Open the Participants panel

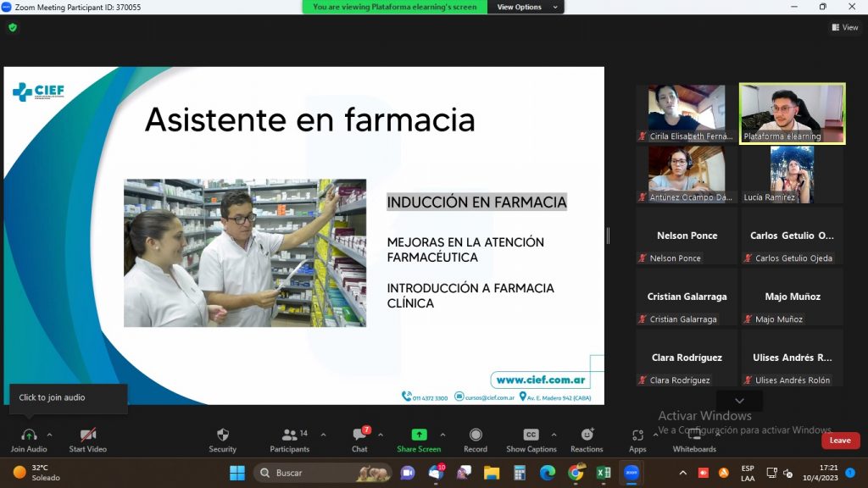[290, 440]
